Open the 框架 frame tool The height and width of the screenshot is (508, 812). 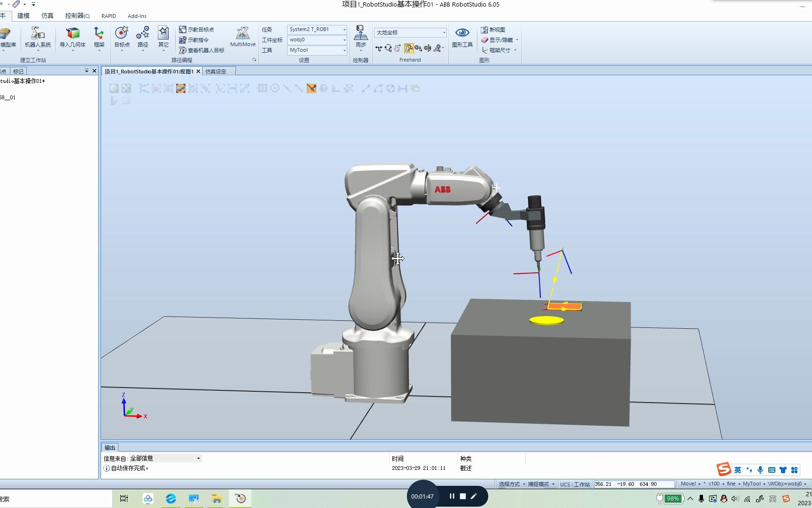point(99,38)
